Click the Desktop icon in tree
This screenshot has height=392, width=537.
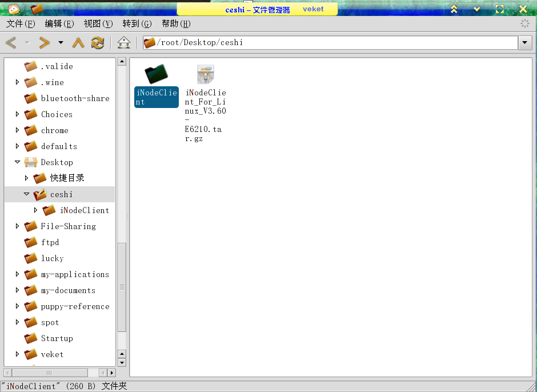point(31,162)
